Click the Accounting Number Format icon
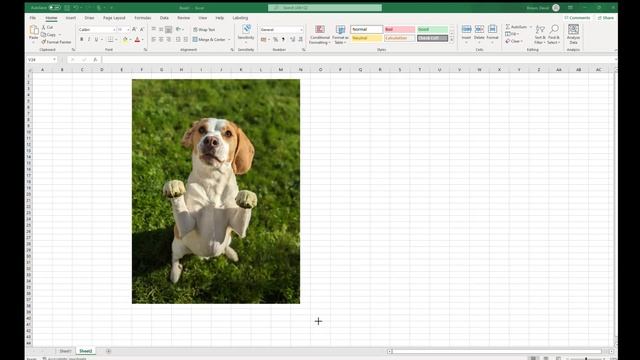640x360 pixels. click(263, 40)
